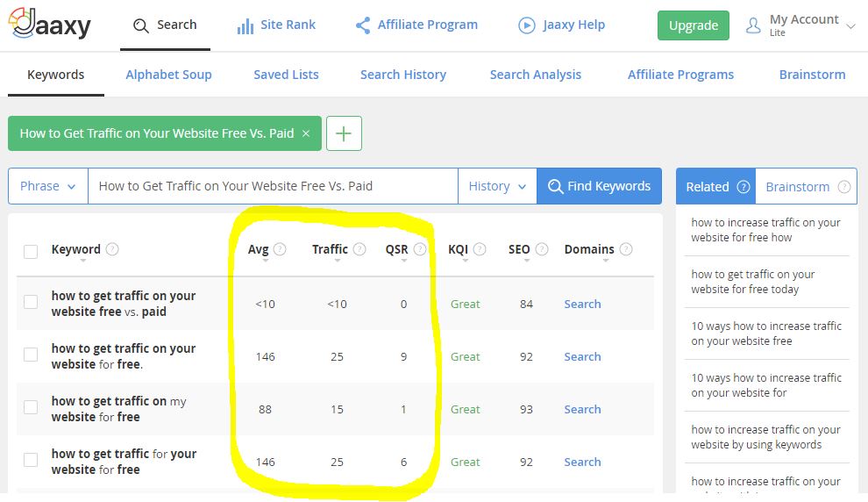
Task: Select related '10 ways…on your website for'
Action: 766,385
